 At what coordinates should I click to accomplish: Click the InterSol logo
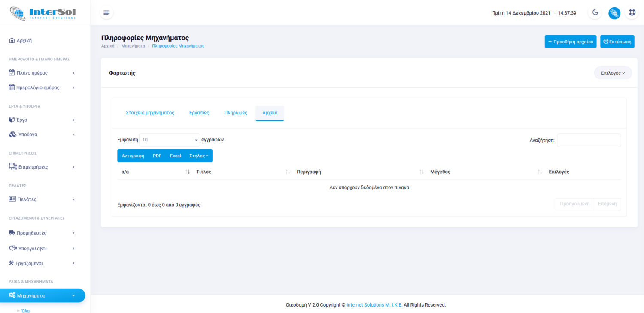[x=43, y=13]
